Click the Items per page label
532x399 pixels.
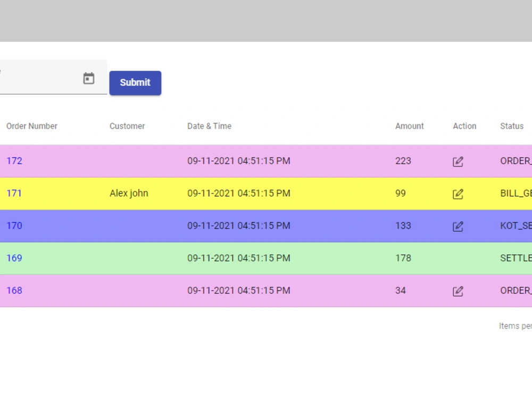coord(516,326)
